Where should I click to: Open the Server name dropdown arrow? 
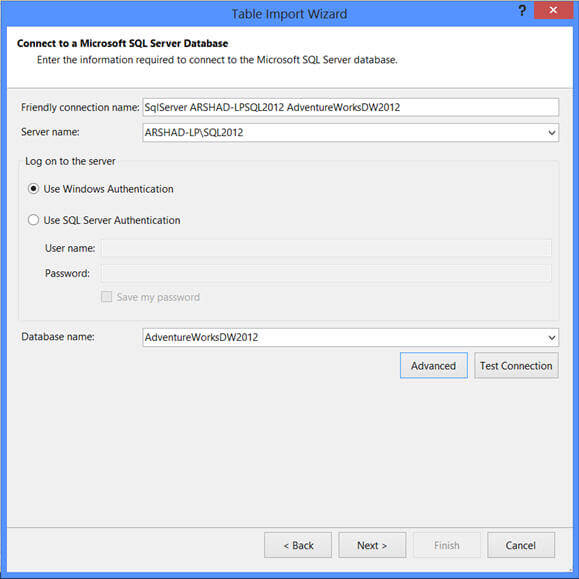(x=552, y=133)
